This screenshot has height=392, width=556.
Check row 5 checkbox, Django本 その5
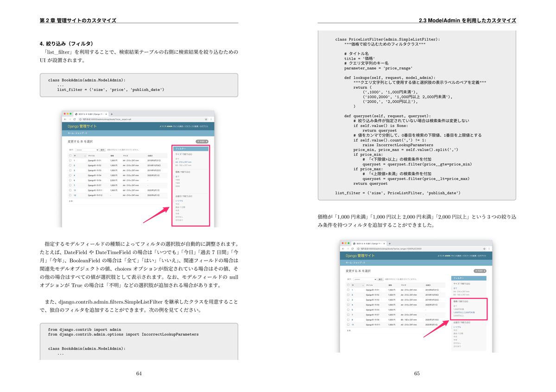point(348,310)
